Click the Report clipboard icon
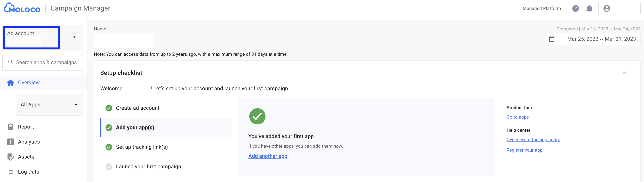This screenshot has height=182, width=644. click(11, 127)
